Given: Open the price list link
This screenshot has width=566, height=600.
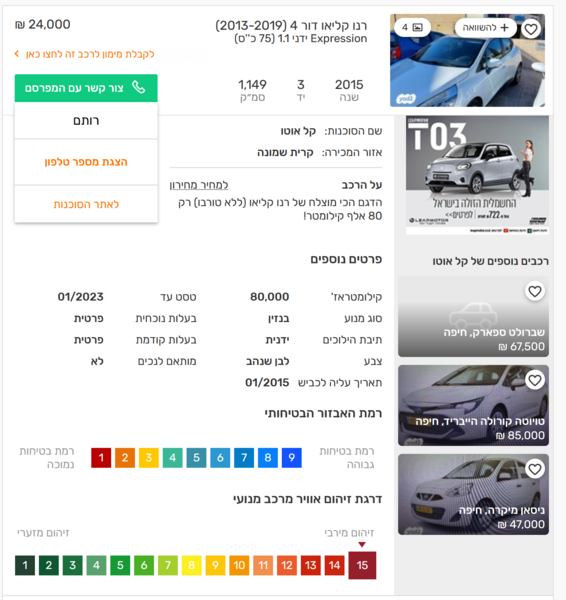Looking at the screenshot, I should [199, 185].
